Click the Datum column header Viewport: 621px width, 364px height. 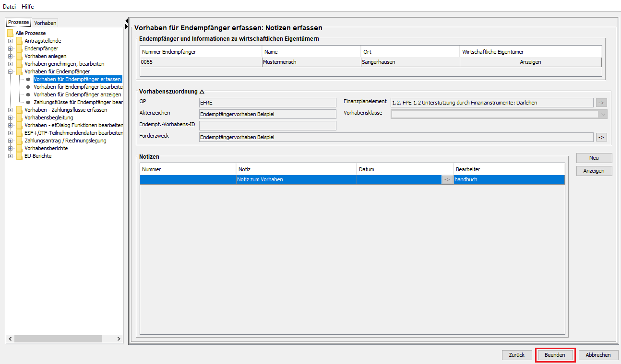tap(405, 169)
